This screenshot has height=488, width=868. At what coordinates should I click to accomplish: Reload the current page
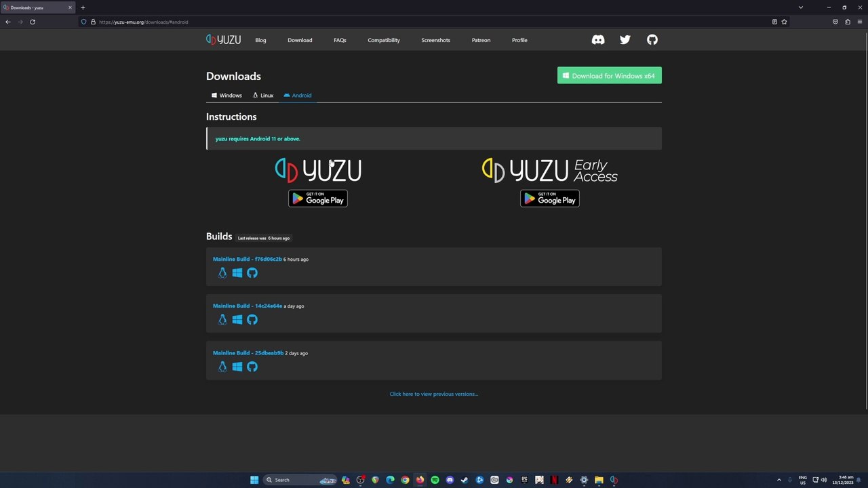33,22
